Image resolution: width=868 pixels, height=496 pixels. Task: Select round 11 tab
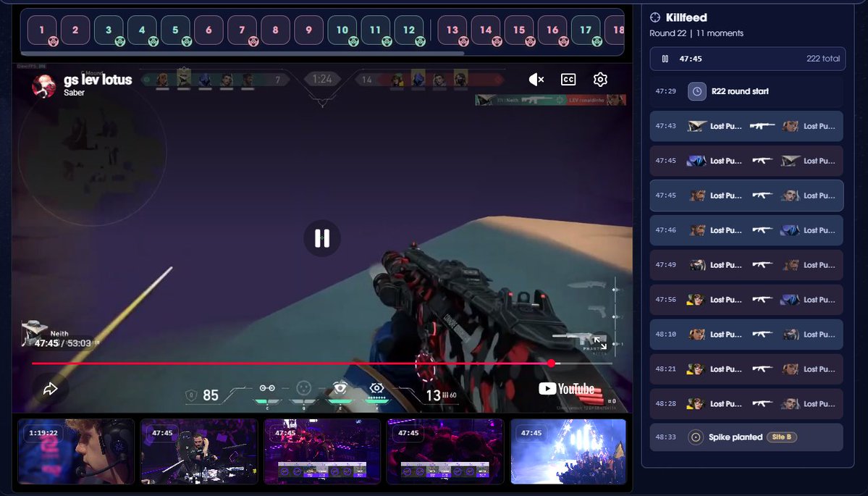pyautogui.click(x=375, y=30)
